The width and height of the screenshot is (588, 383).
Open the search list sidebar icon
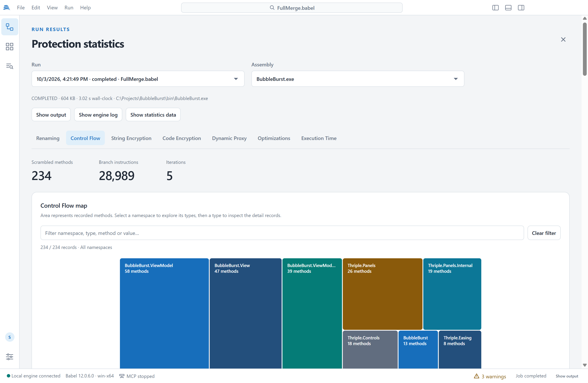10,66
